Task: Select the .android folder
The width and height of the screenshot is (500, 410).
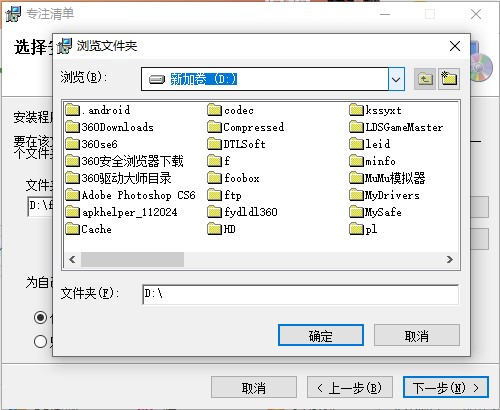Action: coord(98,110)
